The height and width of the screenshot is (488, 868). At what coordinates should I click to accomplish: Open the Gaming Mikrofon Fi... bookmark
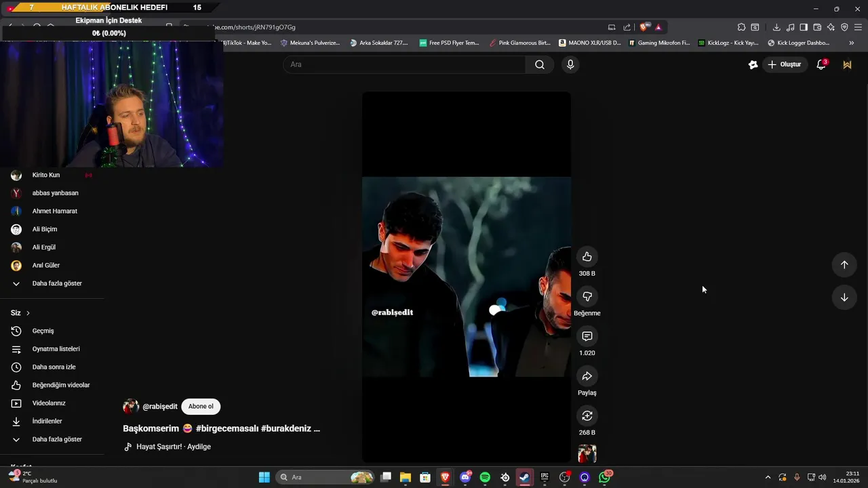tap(659, 43)
